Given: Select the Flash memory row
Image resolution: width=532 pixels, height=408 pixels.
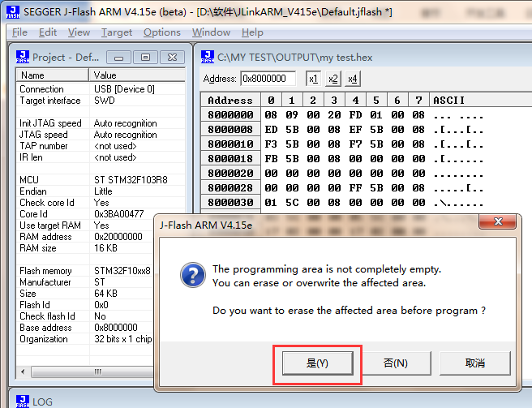Looking at the screenshot, I should [x=85, y=271].
